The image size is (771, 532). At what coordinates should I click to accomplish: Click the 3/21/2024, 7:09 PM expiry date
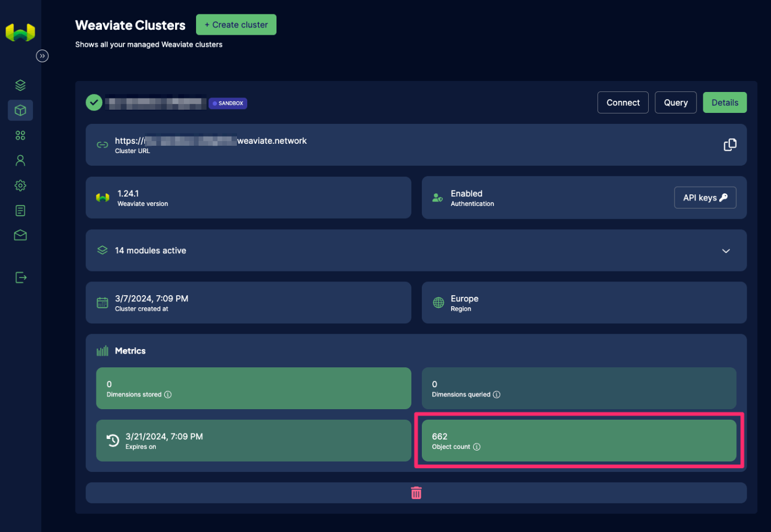tap(164, 436)
